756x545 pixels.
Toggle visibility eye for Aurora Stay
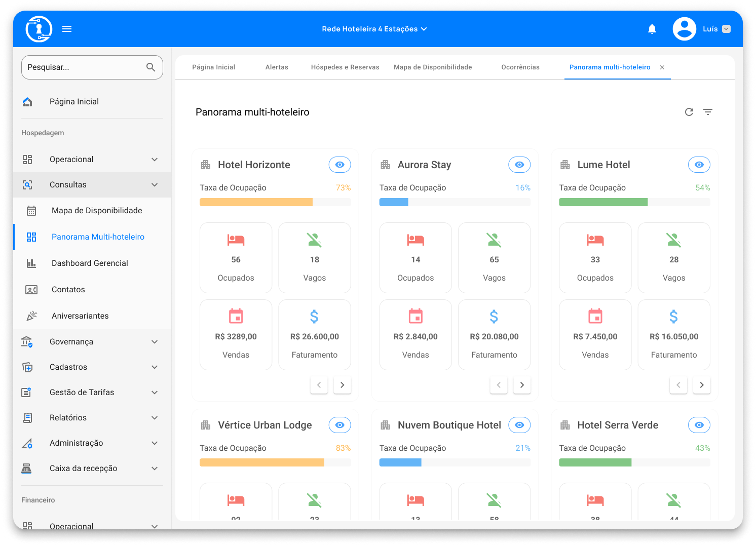click(x=519, y=165)
